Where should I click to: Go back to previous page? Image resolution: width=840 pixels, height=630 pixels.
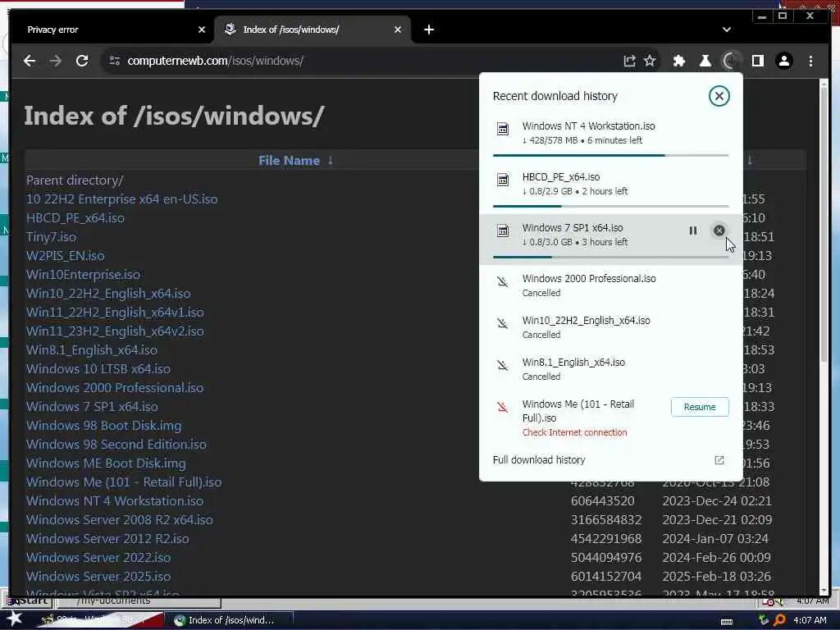coord(30,61)
